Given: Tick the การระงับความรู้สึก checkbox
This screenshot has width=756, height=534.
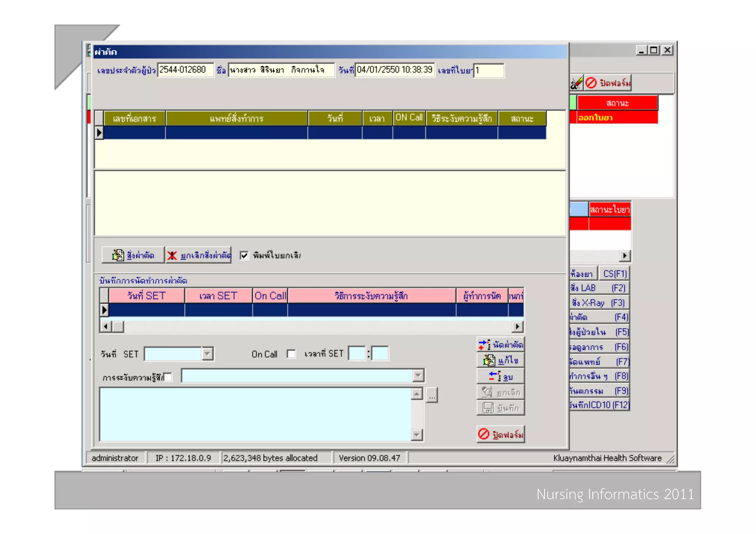Looking at the screenshot, I should pos(168,377).
